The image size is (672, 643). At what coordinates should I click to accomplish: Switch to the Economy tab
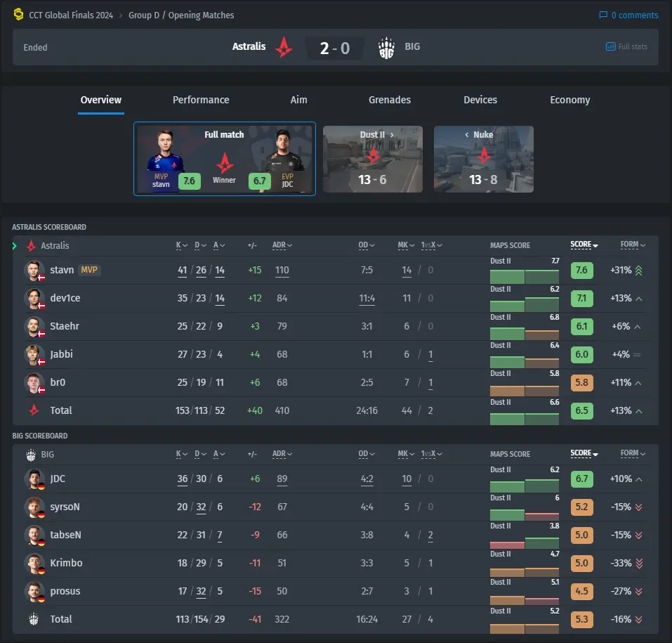point(570,100)
